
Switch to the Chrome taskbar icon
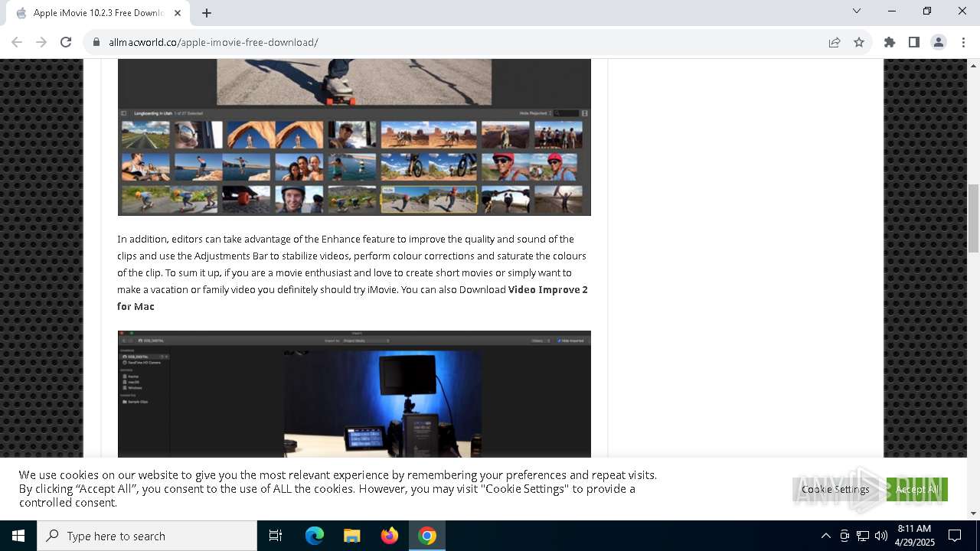point(427,536)
